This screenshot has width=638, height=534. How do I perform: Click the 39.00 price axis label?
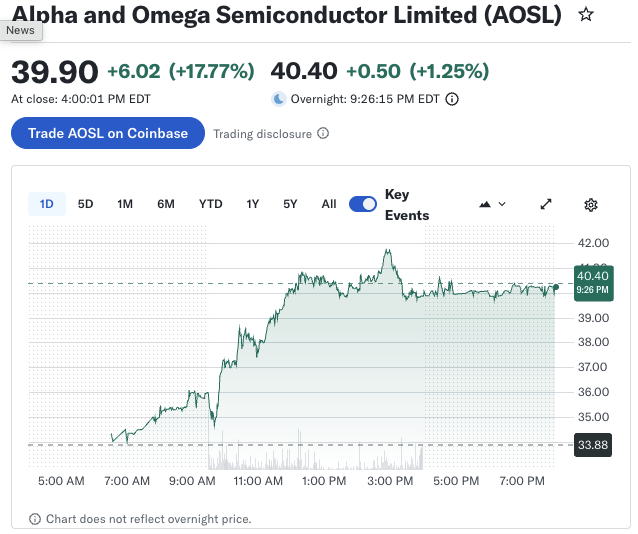(593, 318)
